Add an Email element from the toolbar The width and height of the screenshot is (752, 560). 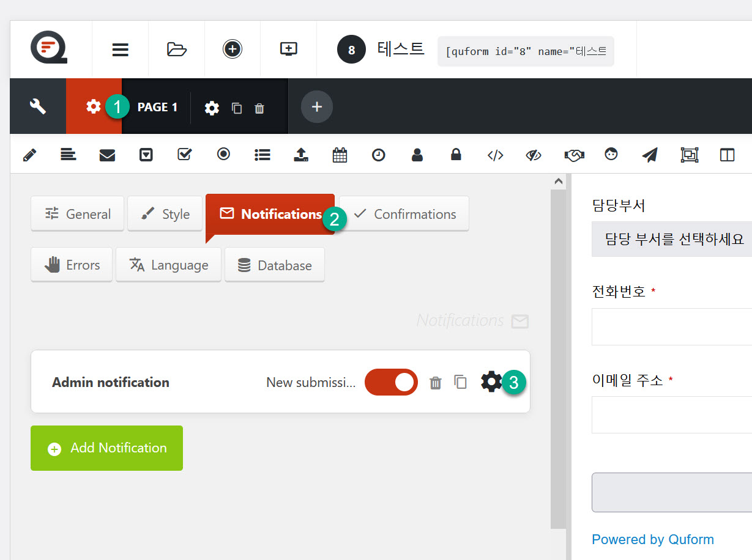(107, 155)
